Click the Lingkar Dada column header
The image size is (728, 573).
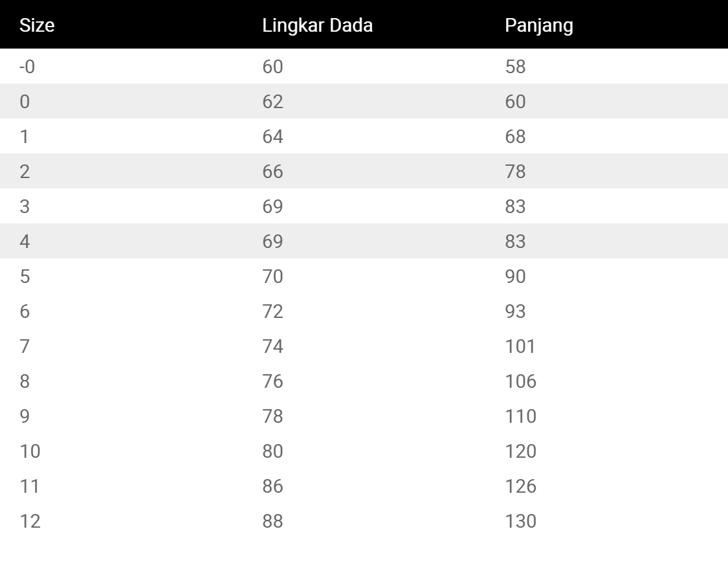318,25
